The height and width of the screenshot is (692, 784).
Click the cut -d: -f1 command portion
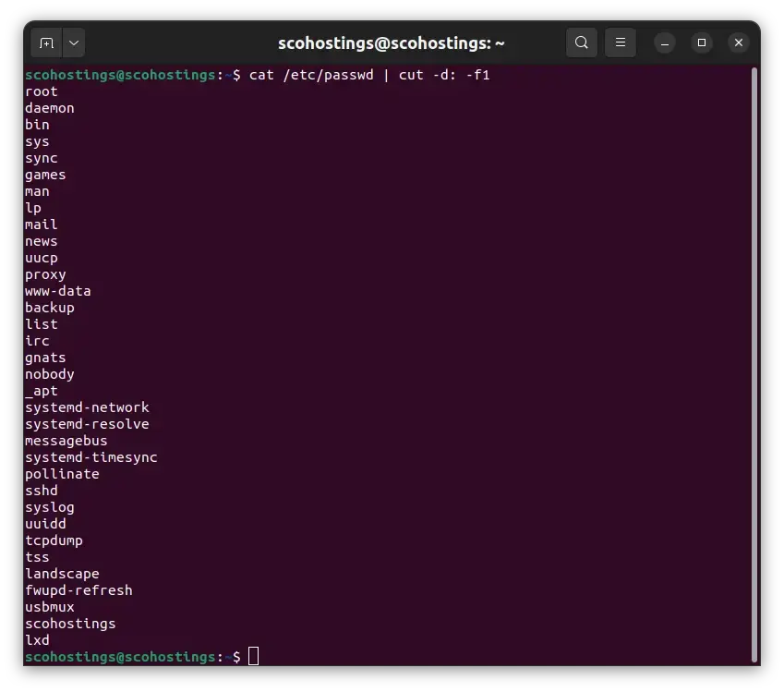click(x=444, y=75)
